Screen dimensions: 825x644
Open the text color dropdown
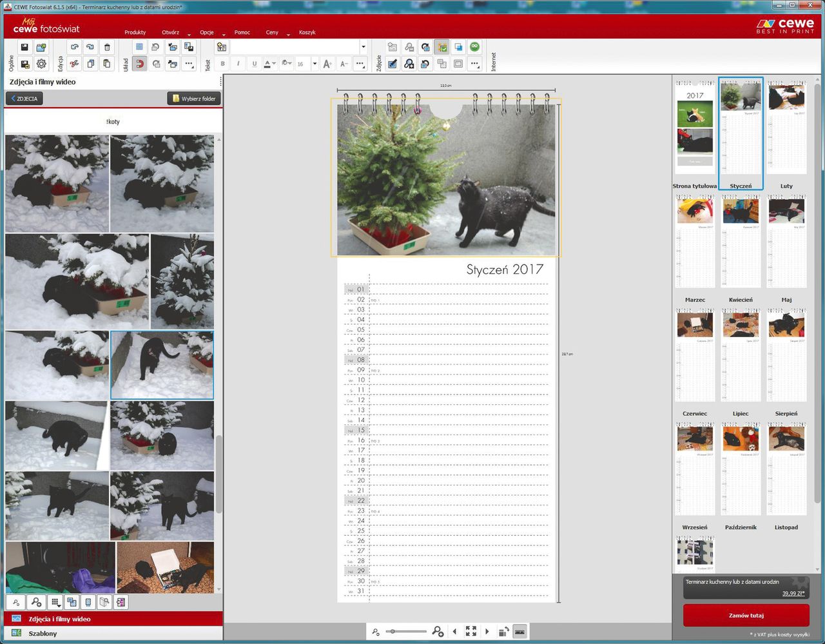pyautogui.click(x=269, y=64)
